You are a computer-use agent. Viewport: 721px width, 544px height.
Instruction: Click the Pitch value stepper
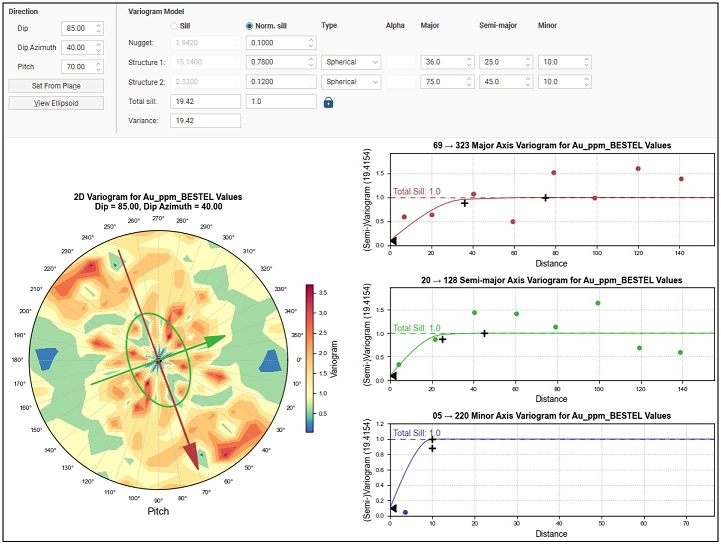97,67
